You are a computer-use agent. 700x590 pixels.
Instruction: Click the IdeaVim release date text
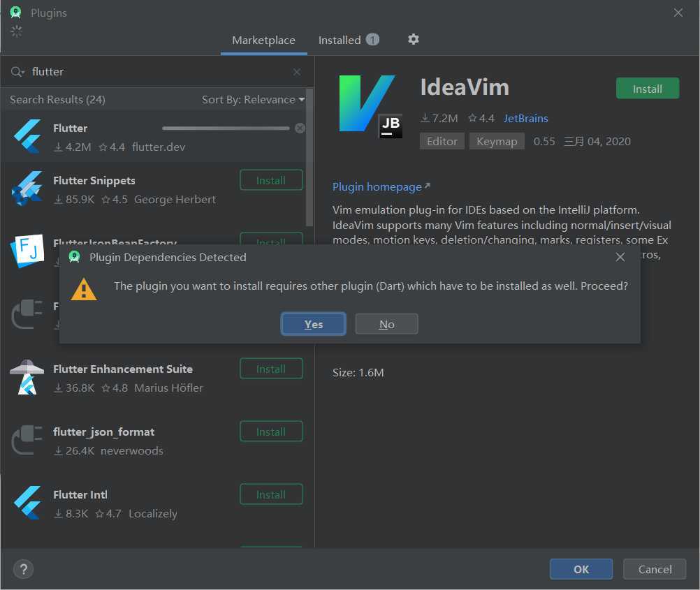click(597, 142)
